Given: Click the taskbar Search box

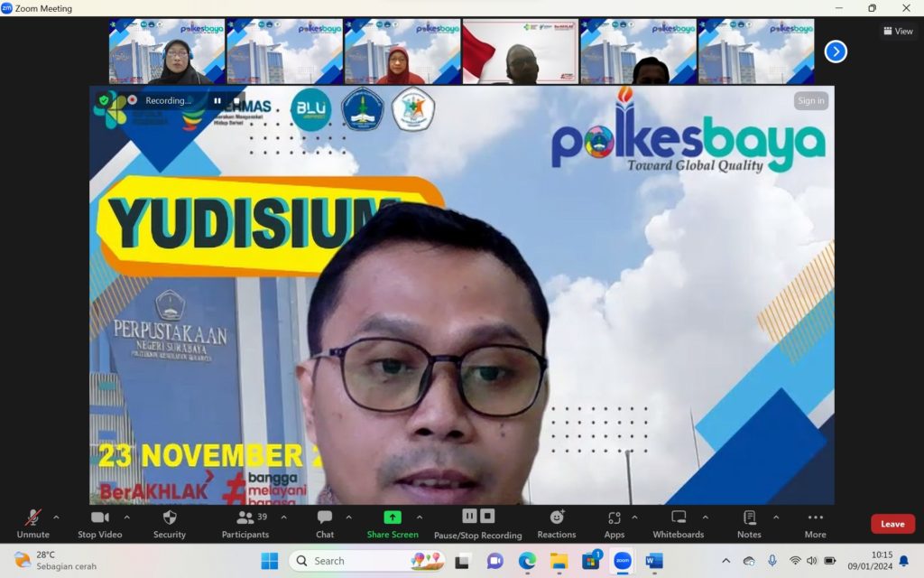Looking at the screenshot, I should coord(367,561).
